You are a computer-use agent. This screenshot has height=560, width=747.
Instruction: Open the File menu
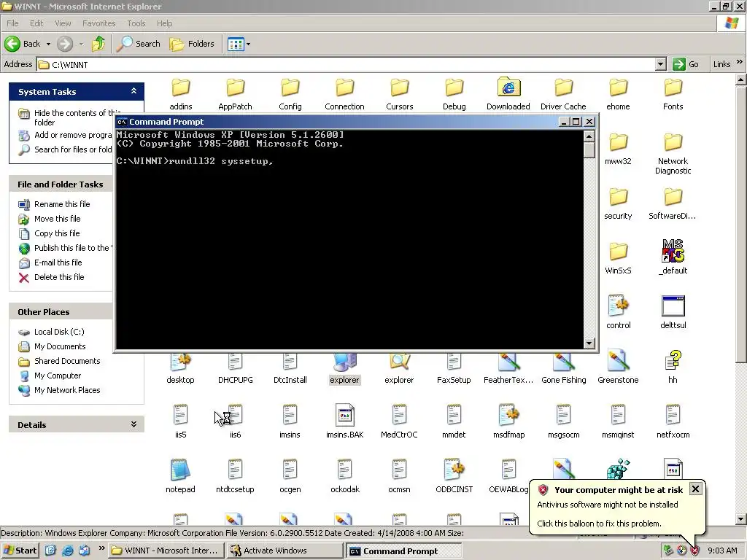[12, 23]
